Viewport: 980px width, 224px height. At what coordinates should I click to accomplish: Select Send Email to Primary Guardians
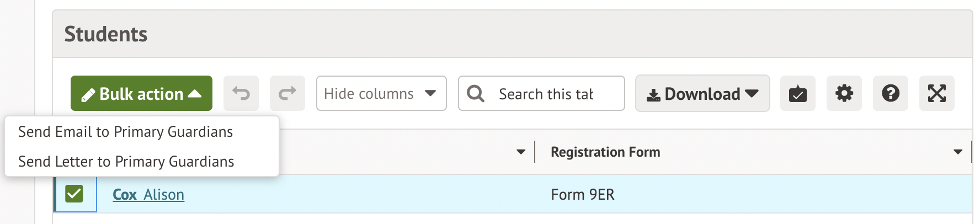pyautogui.click(x=126, y=132)
